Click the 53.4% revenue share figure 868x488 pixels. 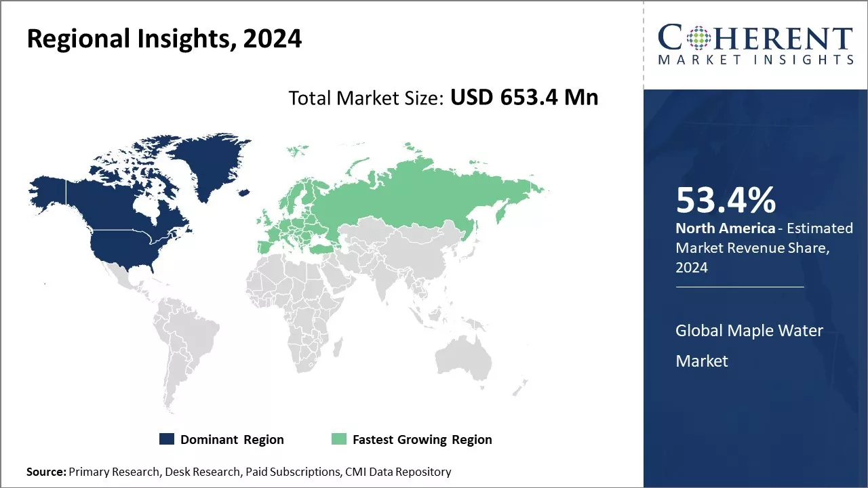pos(726,201)
